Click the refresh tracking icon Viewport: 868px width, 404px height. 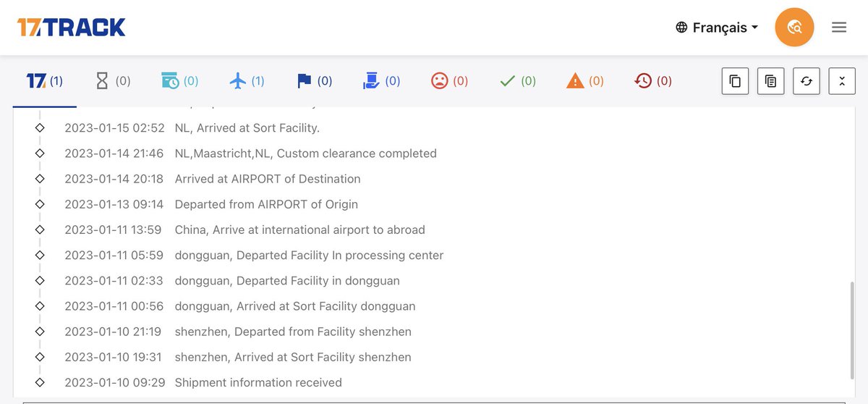coord(806,81)
